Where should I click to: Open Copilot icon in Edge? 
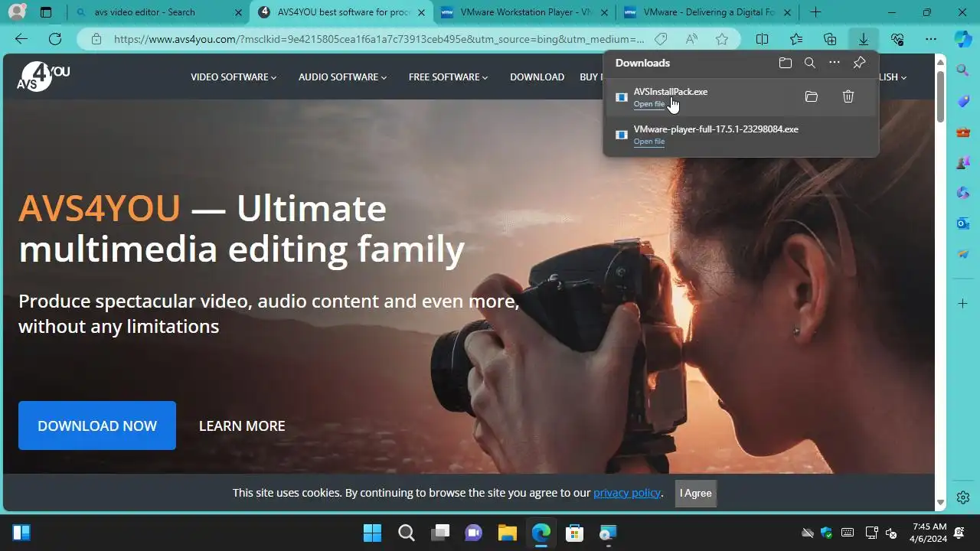click(x=963, y=39)
